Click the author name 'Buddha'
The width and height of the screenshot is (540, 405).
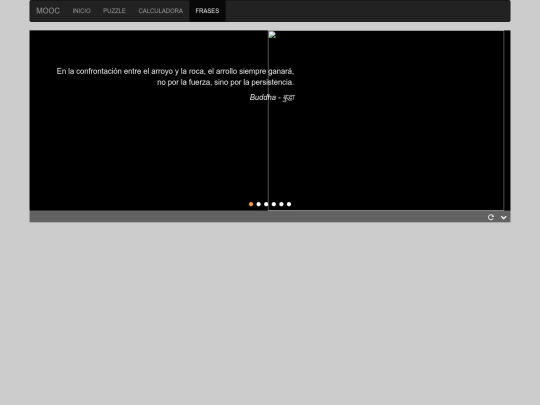263,97
